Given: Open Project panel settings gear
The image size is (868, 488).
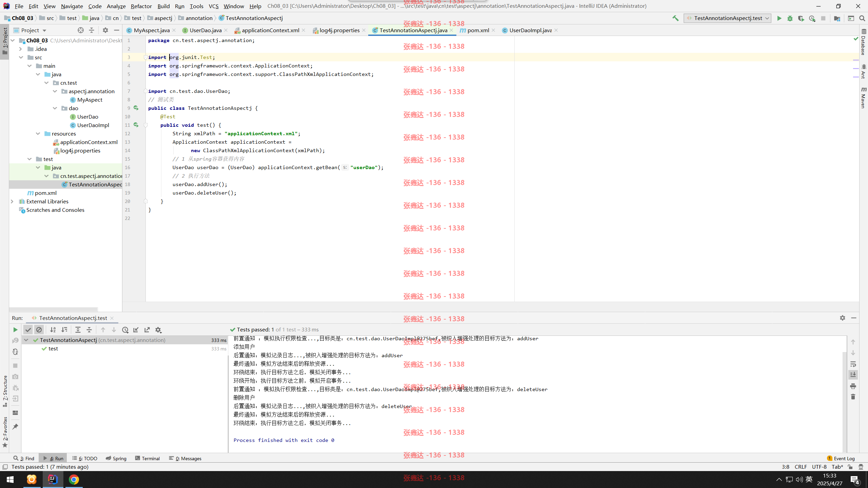Looking at the screenshot, I should tap(105, 30).
